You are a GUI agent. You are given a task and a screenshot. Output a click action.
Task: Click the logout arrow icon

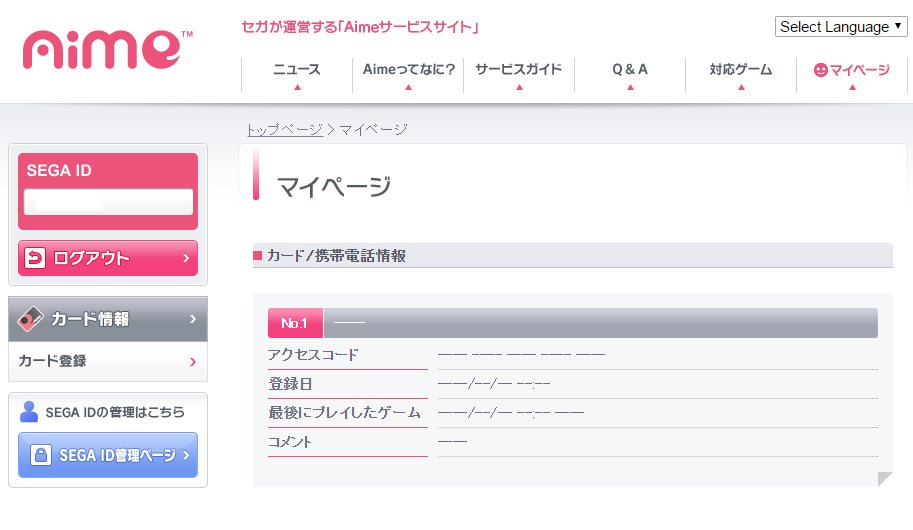pos(35,257)
